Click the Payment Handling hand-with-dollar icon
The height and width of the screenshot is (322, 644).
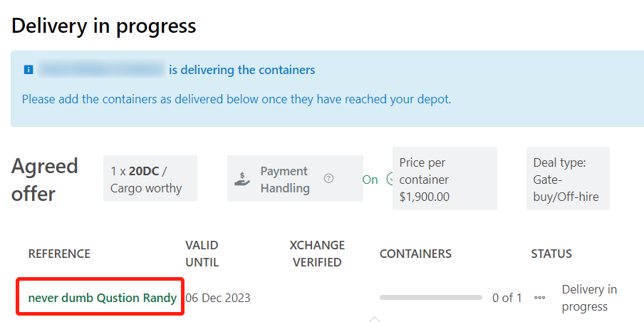[242, 180]
